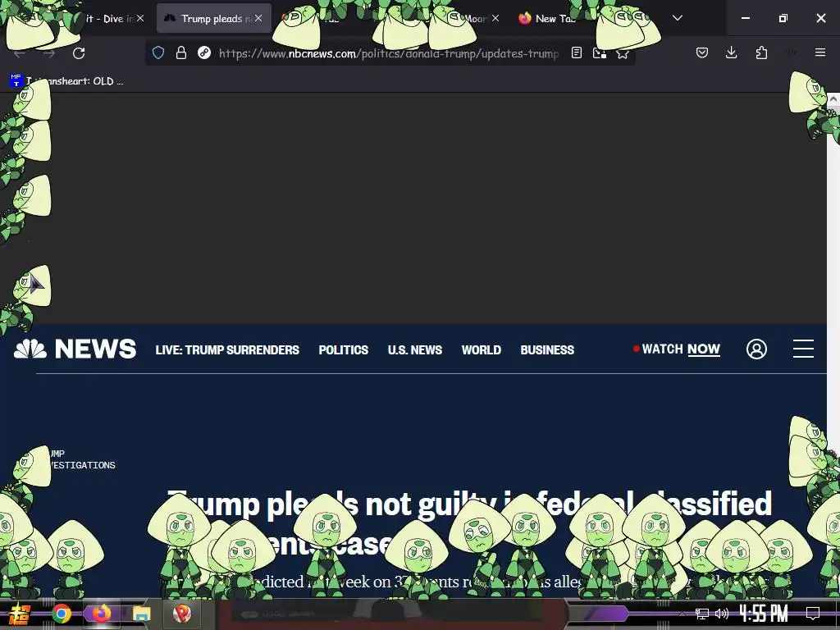
Task: Open Firefox application hamburger menu
Action: 820,52
